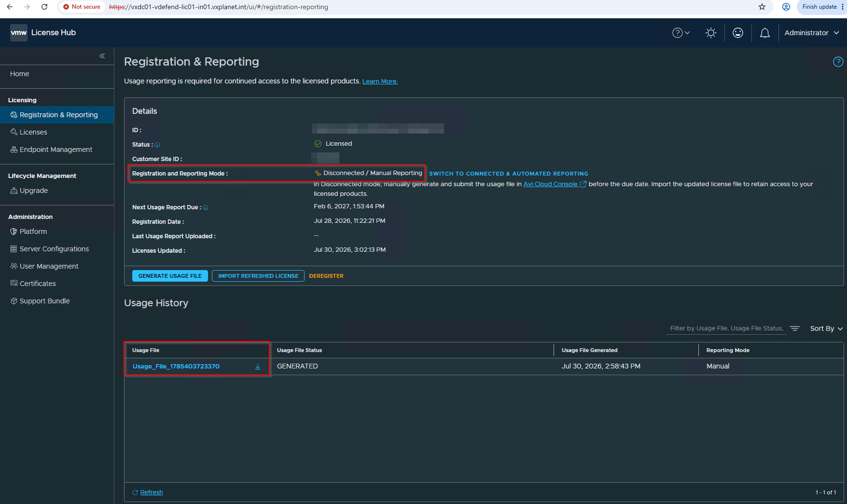Open the header help menu dropdown
This screenshot has width=847, height=504.
tap(681, 33)
